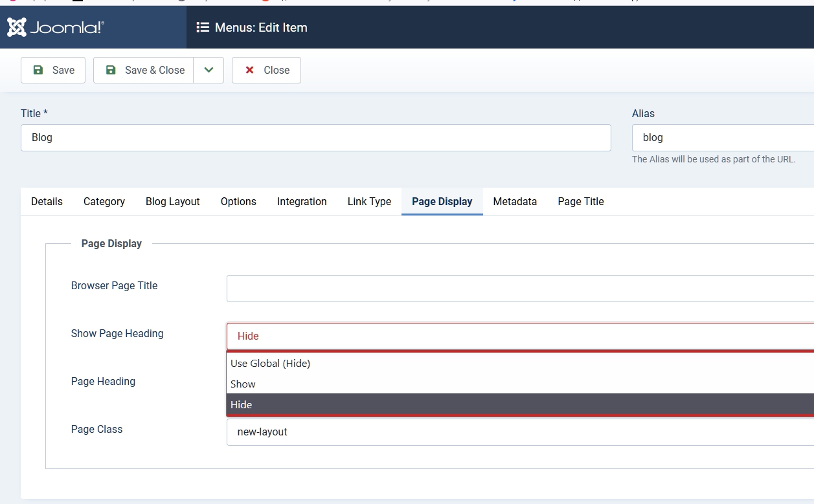
Task: Switch to the Details tab
Action: [x=47, y=201]
